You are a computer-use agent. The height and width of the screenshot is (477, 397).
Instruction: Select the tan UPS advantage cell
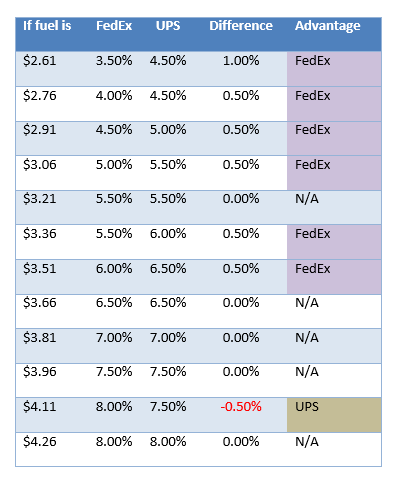pos(334,415)
